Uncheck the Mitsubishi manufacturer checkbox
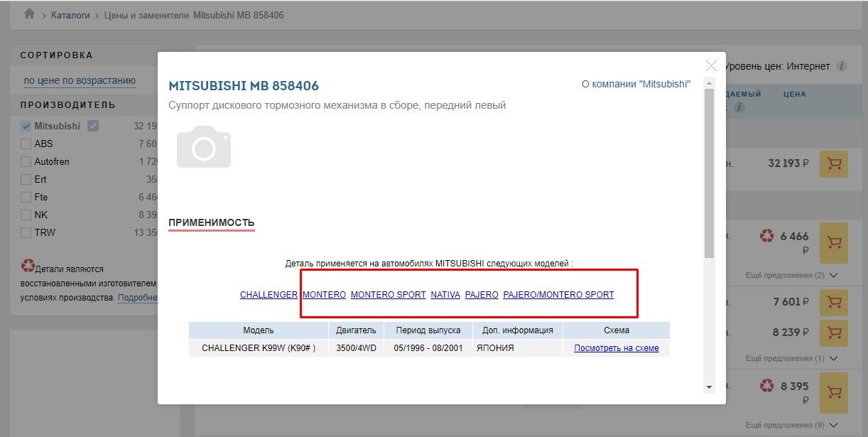This screenshot has height=437, width=868. click(x=26, y=126)
